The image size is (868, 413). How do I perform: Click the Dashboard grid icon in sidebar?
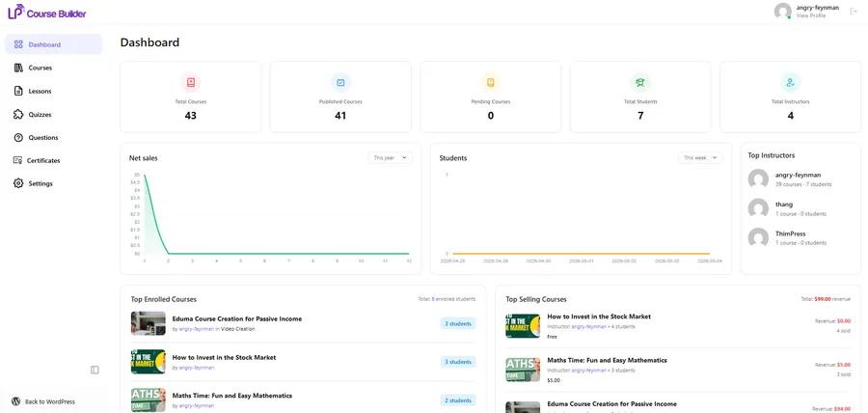point(18,44)
